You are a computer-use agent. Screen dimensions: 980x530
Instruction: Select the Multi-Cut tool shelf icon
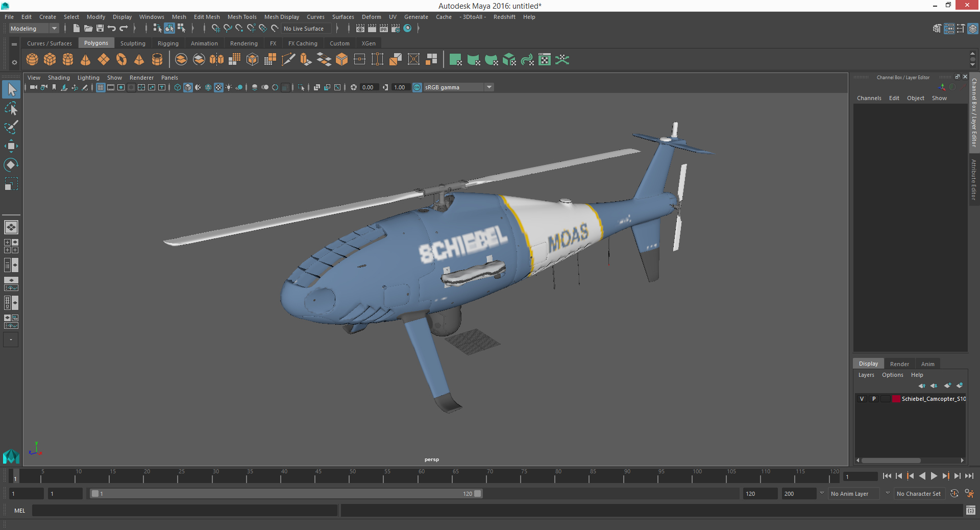288,60
